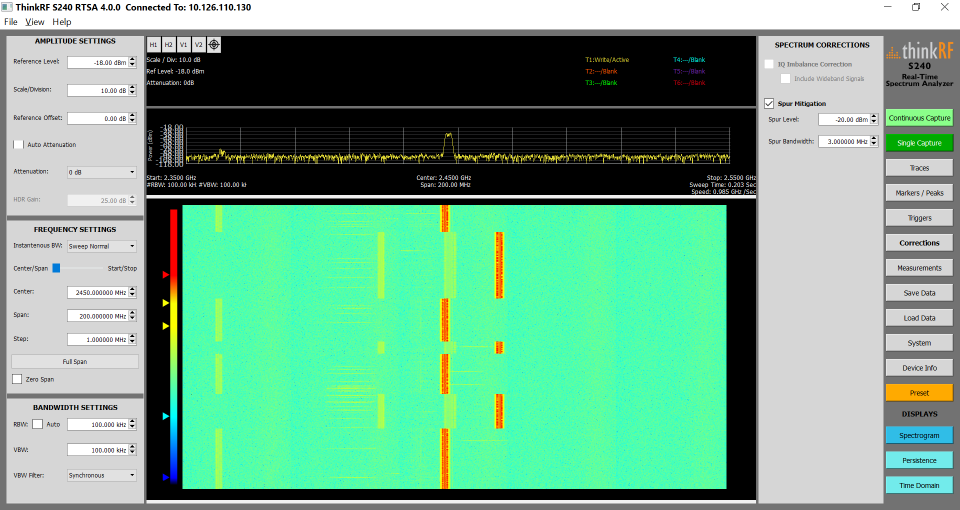Screen dimensions: 960x510
Task: Click the Spur Level stepper arrows
Action: point(874,119)
